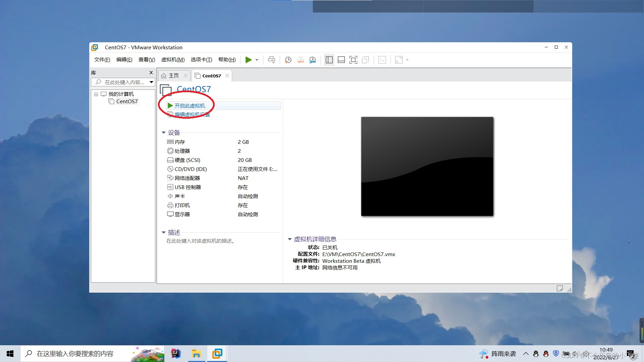Open the notification center icon
The image size is (644, 362).
(x=630, y=354)
